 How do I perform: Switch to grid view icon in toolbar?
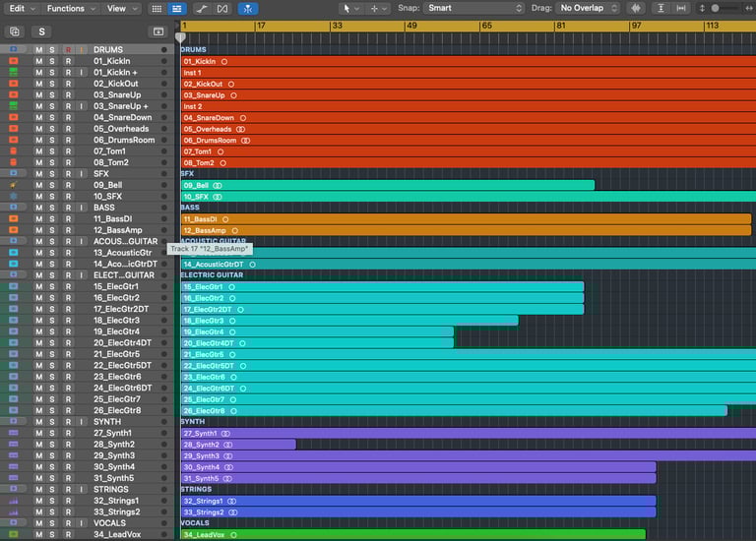(157, 9)
